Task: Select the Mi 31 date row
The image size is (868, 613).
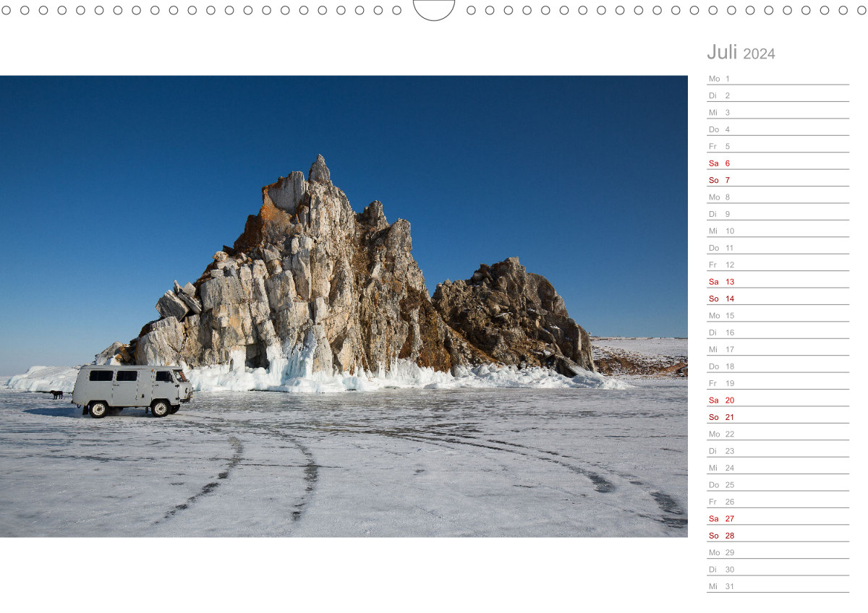Action: (778, 585)
